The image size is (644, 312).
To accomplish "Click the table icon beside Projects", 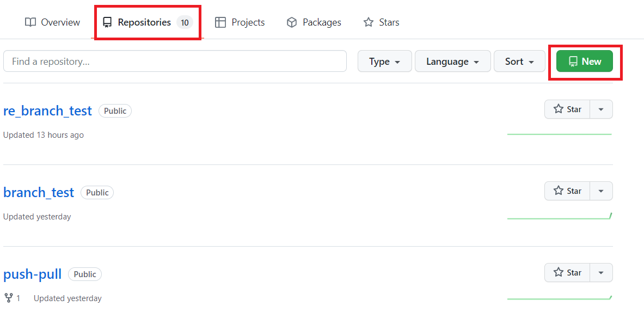I will click(x=220, y=22).
